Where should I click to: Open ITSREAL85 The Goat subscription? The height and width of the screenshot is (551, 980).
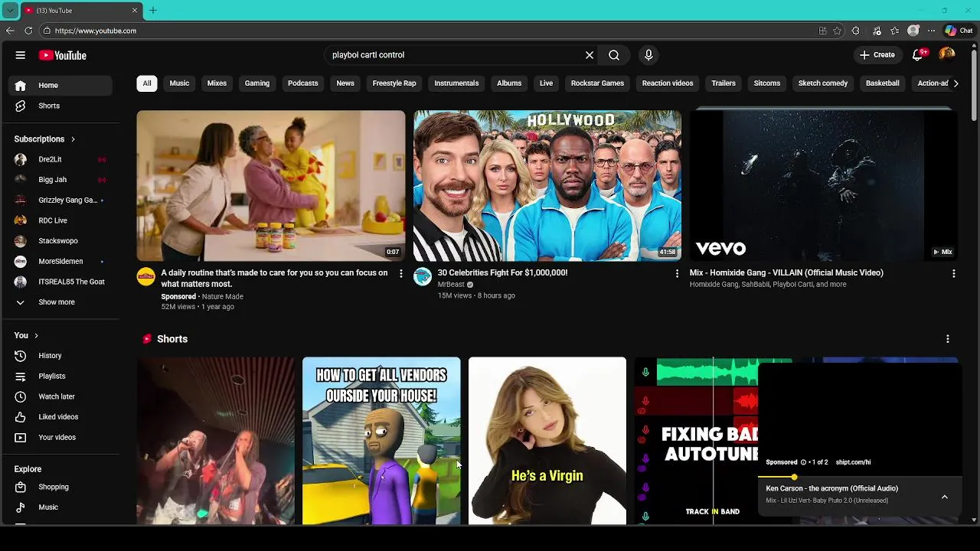click(x=60, y=282)
